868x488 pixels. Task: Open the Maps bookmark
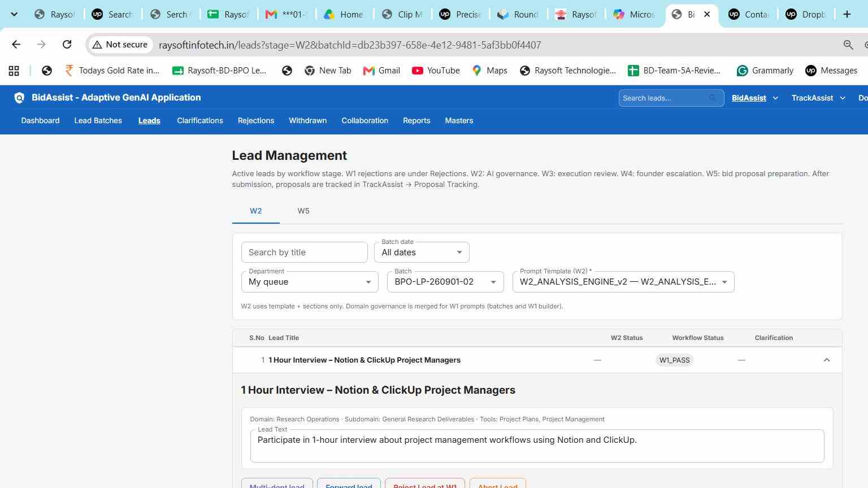[489, 71]
